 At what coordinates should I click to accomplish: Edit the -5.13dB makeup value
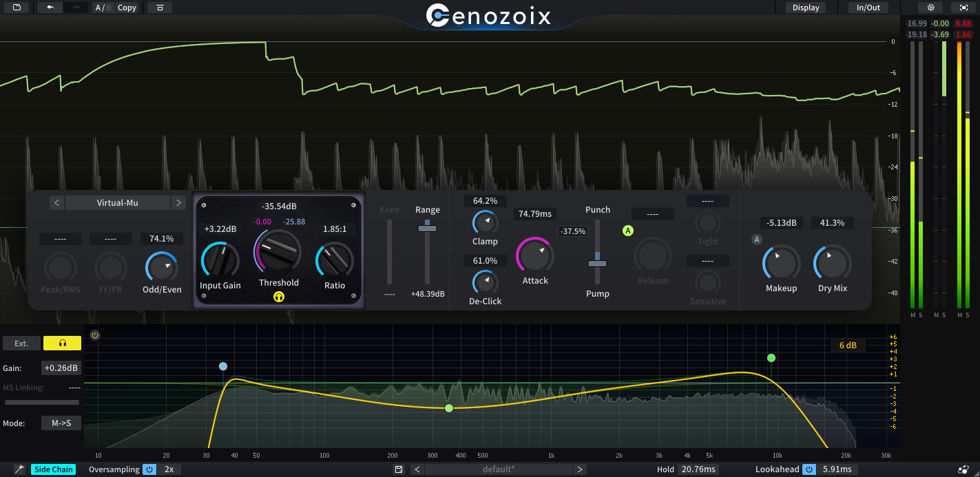pyautogui.click(x=781, y=223)
